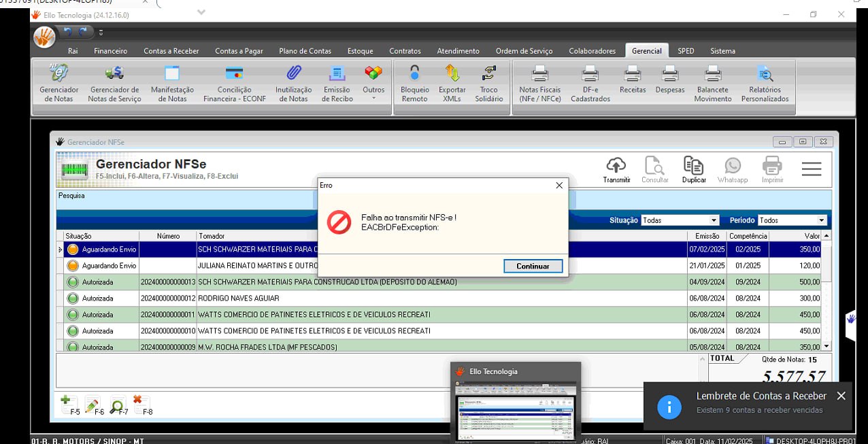The height and width of the screenshot is (444, 868).
Task: Click Imprimir in Gerenciador NFSe
Action: tap(772, 169)
